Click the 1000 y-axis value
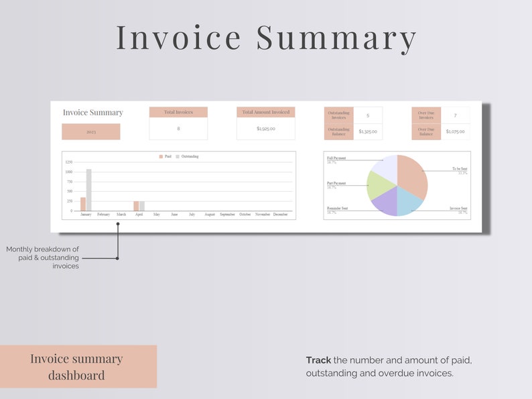The height and width of the screenshot is (399, 532). [x=69, y=172]
